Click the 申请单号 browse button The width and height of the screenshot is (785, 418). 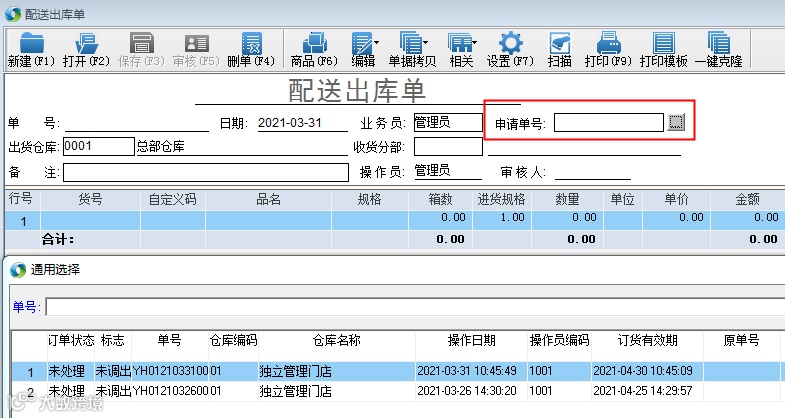[x=676, y=122]
